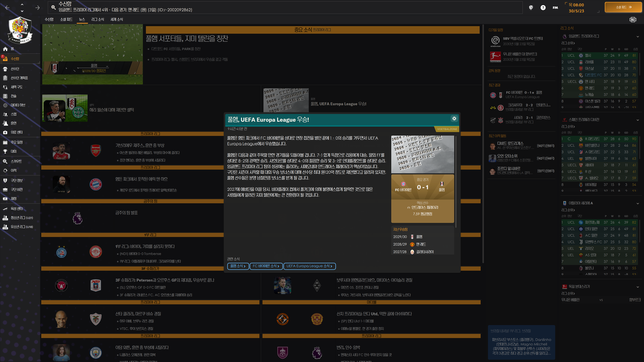Image resolution: width=644 pixels, height=362 pixels.
Task: Switch to the 수신함 tab
Action: [49, 19]
